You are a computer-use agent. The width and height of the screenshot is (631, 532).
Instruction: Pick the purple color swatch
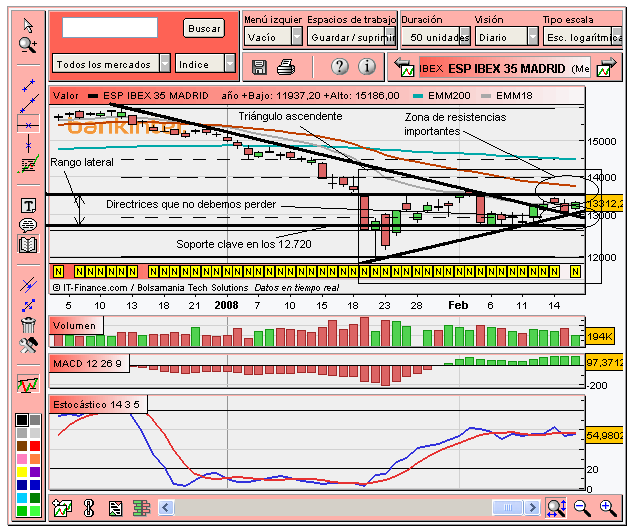[35, 472]
